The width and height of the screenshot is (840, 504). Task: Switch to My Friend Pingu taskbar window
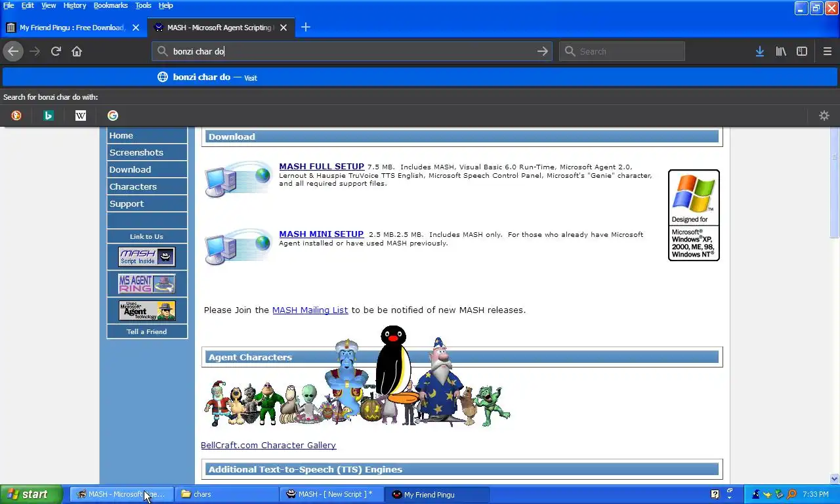[438, 494]
